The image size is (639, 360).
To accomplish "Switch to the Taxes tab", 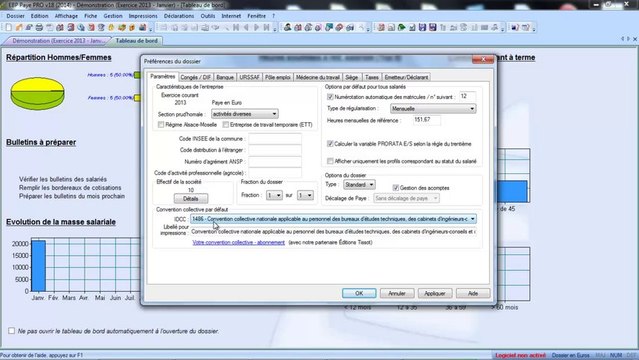I will point(372,77).
